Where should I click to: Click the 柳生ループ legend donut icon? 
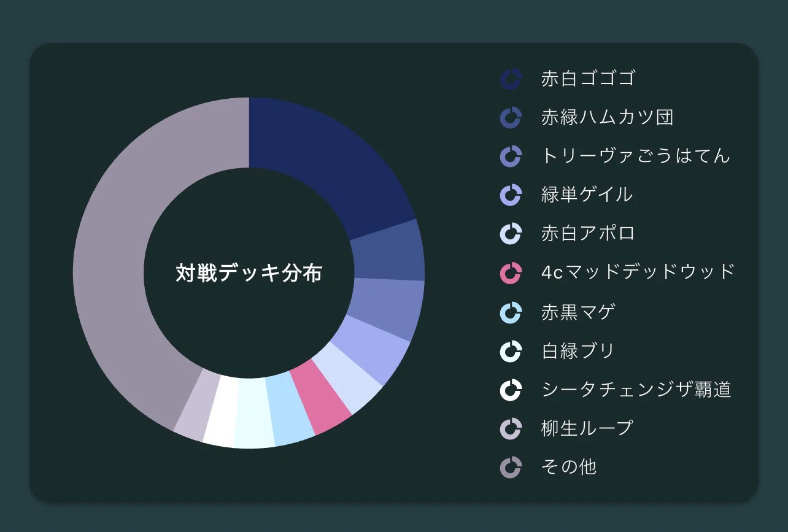[x=511, y=428]
